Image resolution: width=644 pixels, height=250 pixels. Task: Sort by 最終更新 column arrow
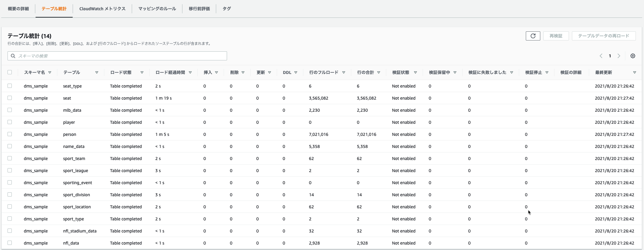[x=635, y=72]
